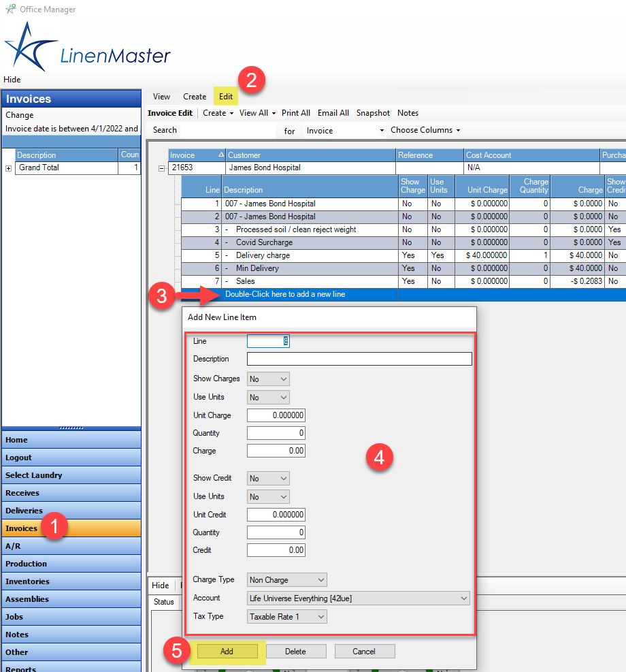
Task: Click the highlighted Add button
Action: [227, 651]
